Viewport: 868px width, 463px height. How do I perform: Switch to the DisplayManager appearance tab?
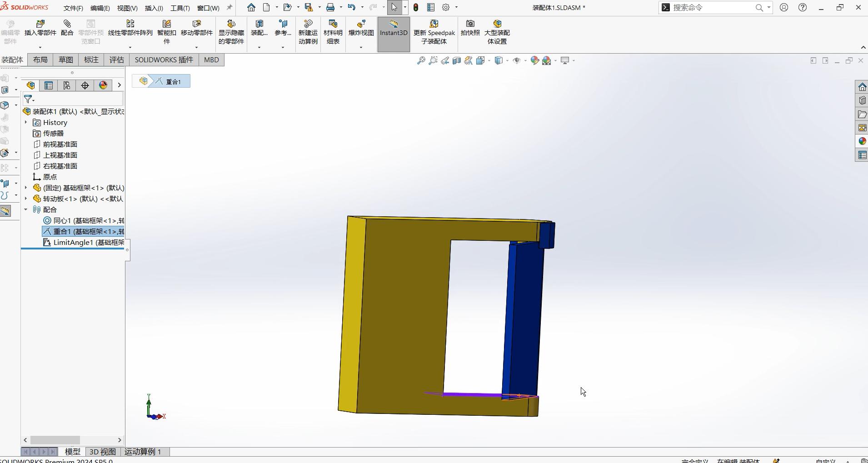click(x=103, y=85)
